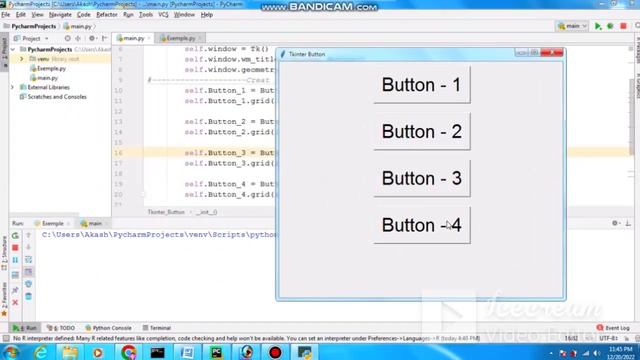Open the View menu
Viewport: 640px width, 360px height.
(x=38, y=15)
